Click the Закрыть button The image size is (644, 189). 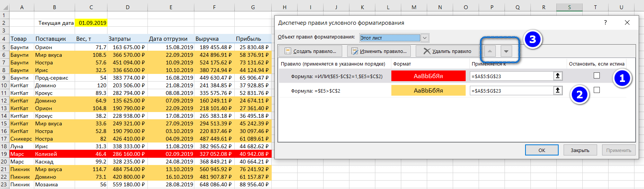(580, 150)
